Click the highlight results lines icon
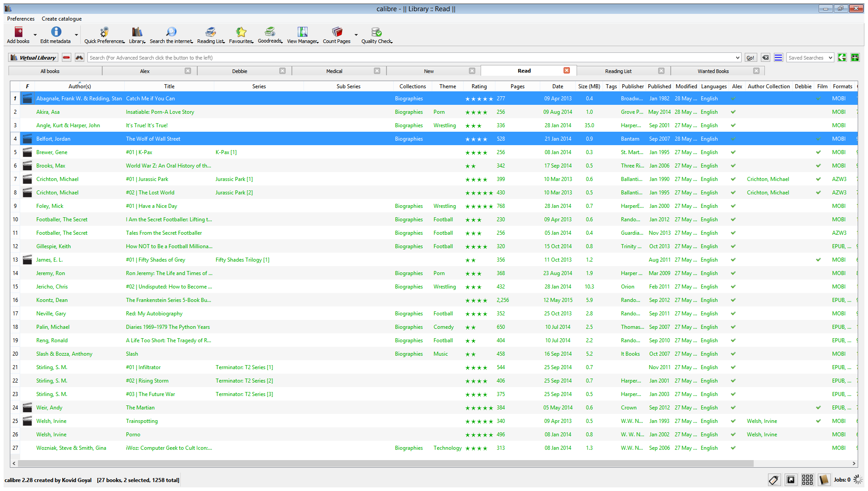This screenshot has width=868, height=491. point(778,57)
